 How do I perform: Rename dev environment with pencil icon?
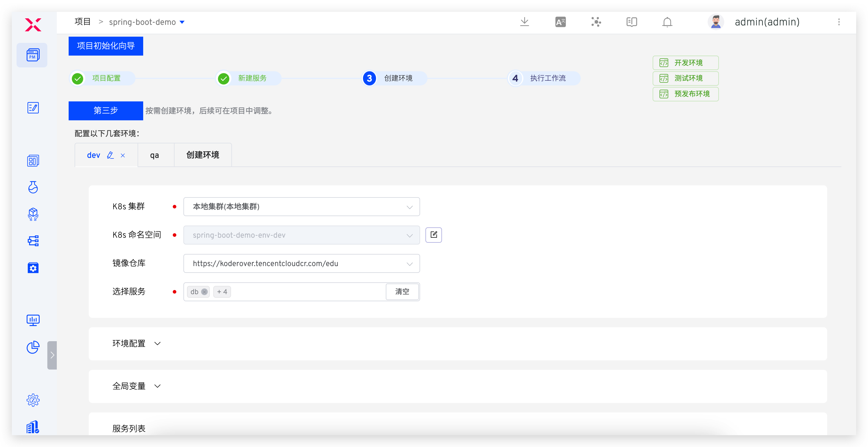(x=110, y=155)
